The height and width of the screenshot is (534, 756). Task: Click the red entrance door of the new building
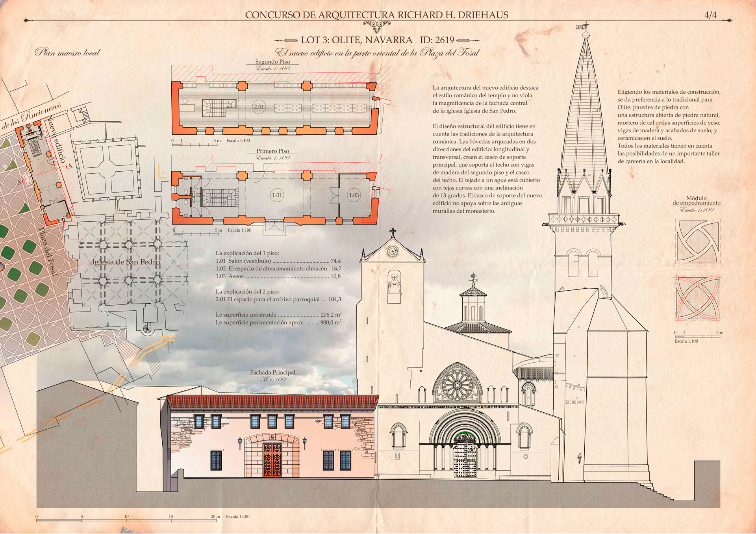272,460
